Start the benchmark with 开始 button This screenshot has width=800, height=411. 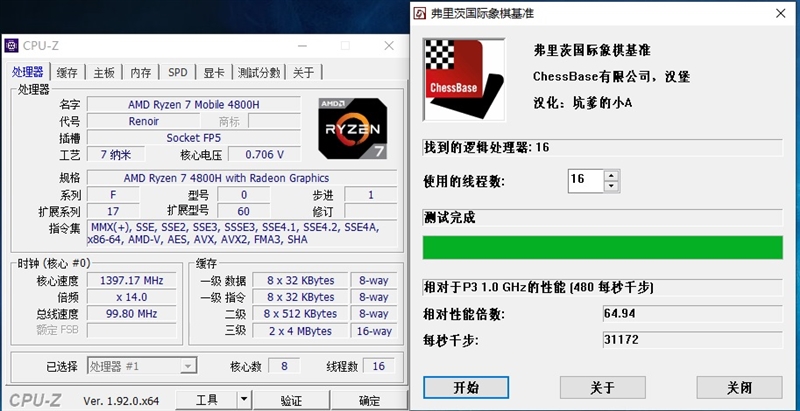(x=466, y=388)
